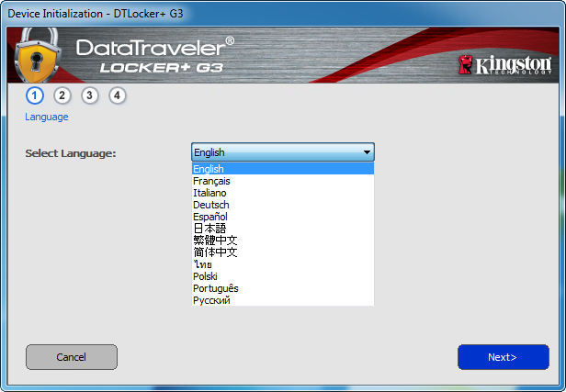Choose Italiano in the dropdown list
Viewport: 566px width, 392px height.
(283, 193)
